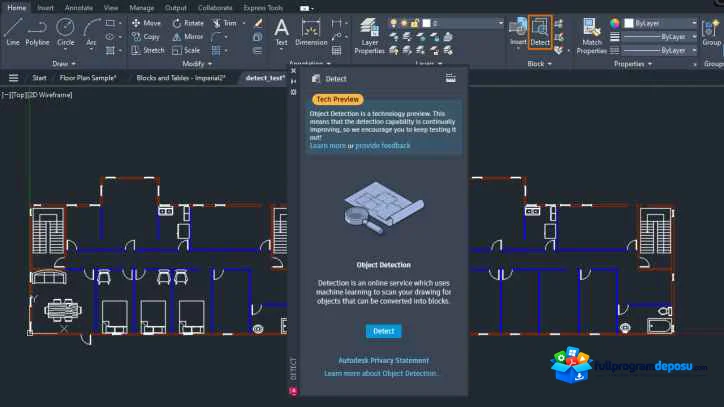Click the Rectangle tool in Draw panel

pos(110,23)
